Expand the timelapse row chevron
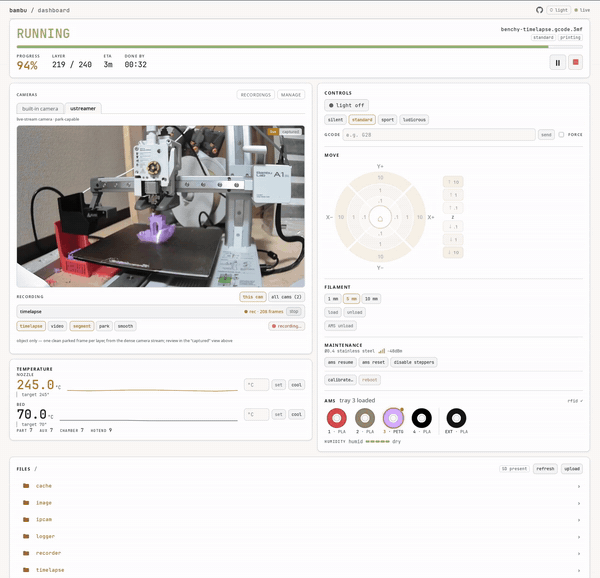600x578 pixels. click(579, 570)
